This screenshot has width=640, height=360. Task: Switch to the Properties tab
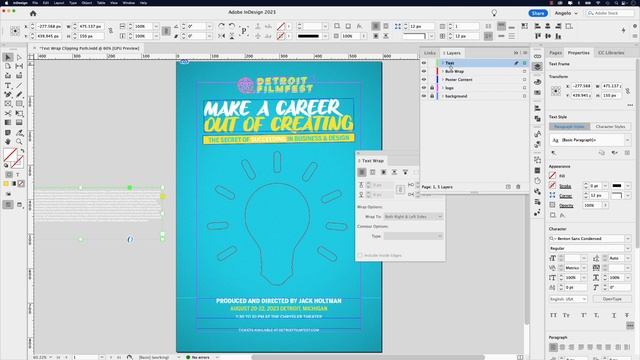click(x=578, y=53)
